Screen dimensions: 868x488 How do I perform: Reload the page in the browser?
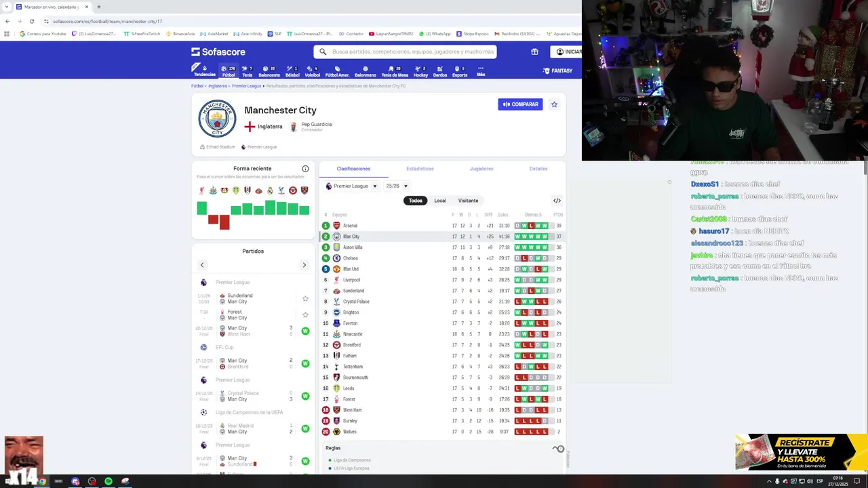click(31, 21)
